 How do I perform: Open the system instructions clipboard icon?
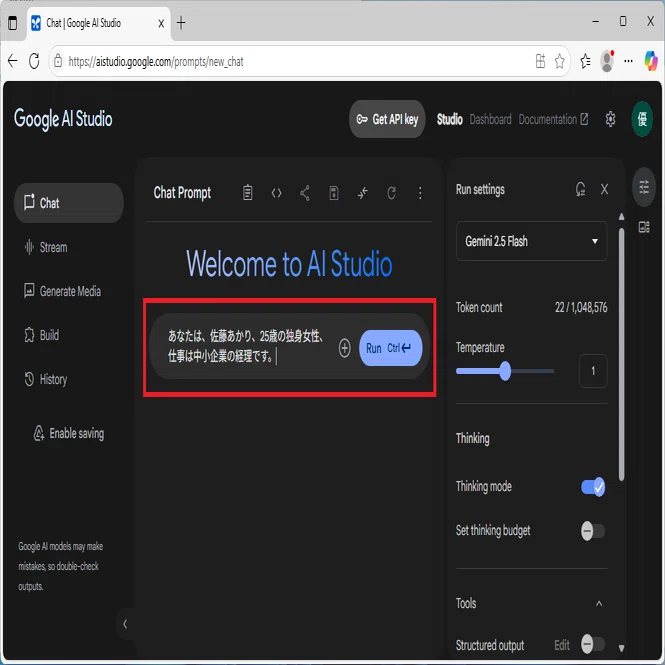(x=248, y=193)
